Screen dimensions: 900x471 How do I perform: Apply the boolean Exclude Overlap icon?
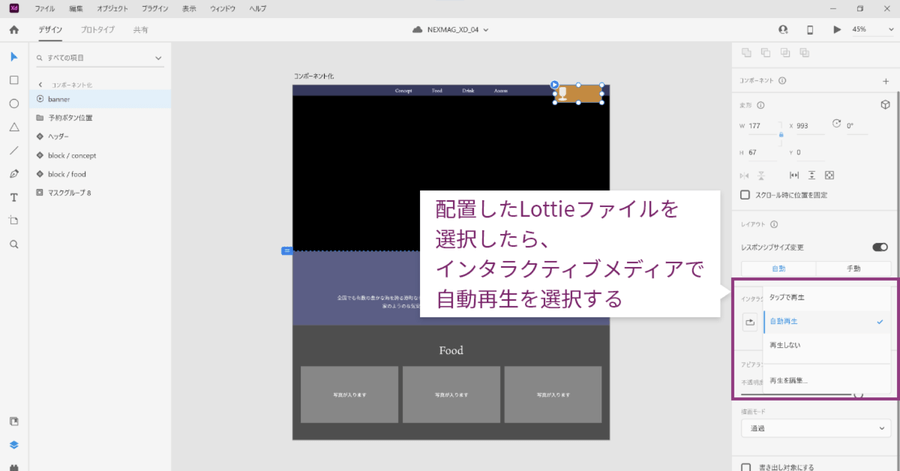coord(805,53)
